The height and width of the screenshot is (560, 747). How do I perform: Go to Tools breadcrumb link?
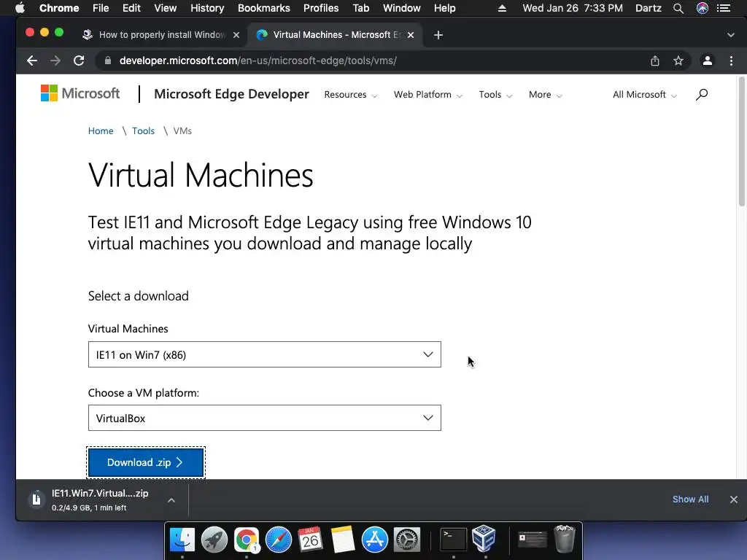(144, 131)
